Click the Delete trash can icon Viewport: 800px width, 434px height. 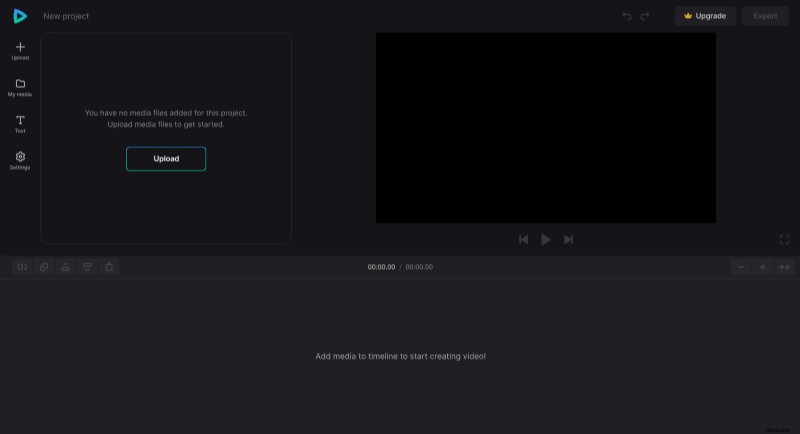(110, 267)
